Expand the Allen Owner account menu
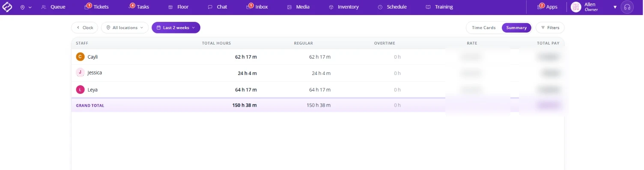This screenshot has height=170, width=644. coord(594,7)
